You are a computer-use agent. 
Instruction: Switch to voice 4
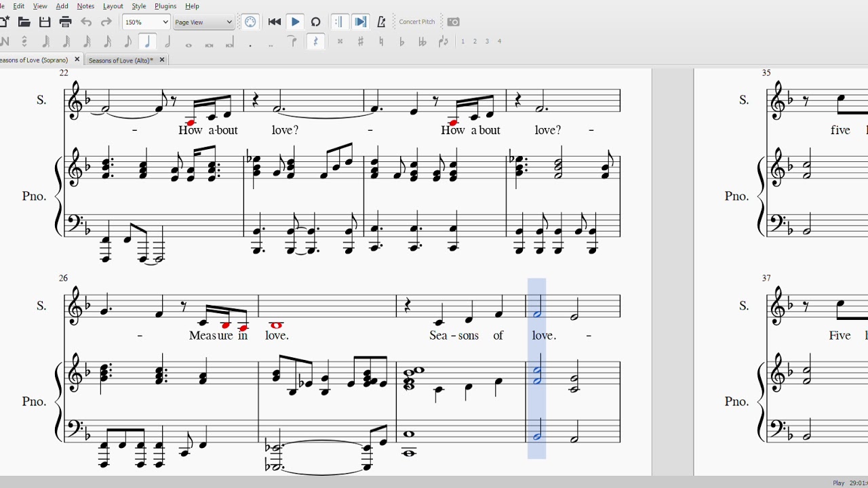click(499, 41)
